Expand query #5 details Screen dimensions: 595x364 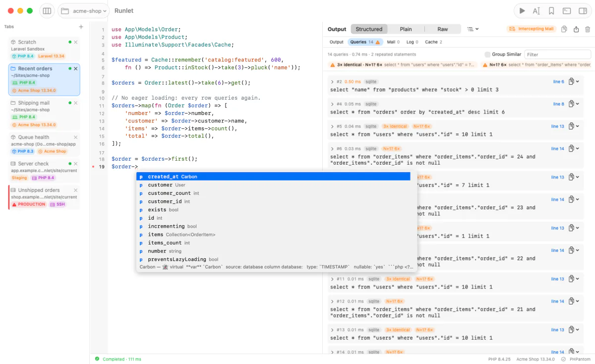coord(332,126)
